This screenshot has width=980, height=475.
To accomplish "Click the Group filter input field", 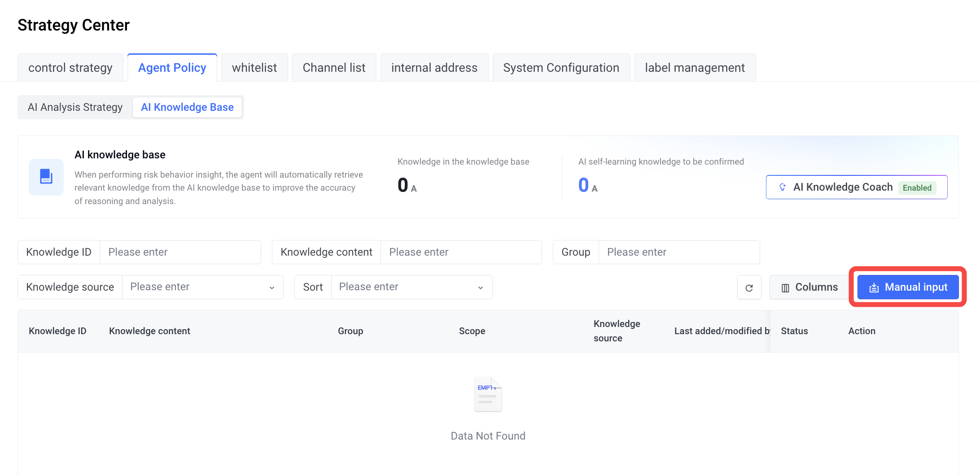I will pyautogui.click(x=679, y=252).
